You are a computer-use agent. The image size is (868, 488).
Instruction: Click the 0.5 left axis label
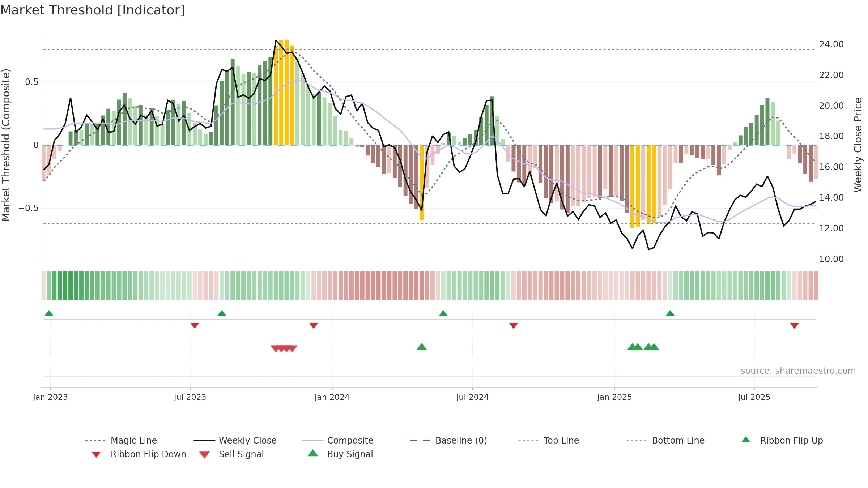pyautogui.click(x=31, y=82)
